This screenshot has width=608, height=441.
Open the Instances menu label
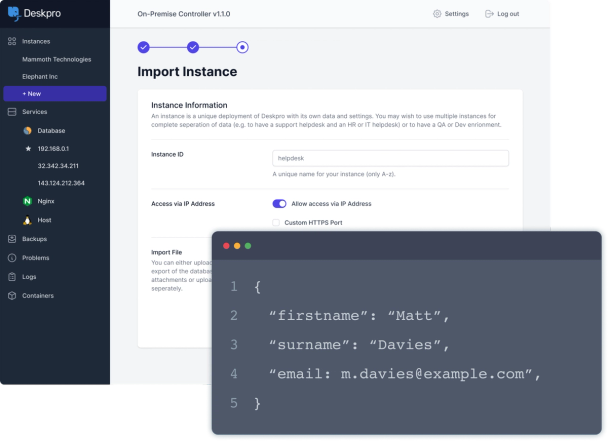click(36, 42)
